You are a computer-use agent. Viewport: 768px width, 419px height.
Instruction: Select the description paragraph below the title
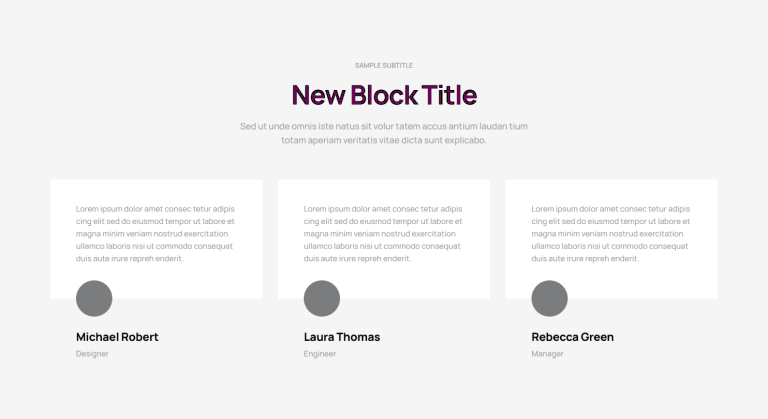pyautogui.click(x=384, y=133)
